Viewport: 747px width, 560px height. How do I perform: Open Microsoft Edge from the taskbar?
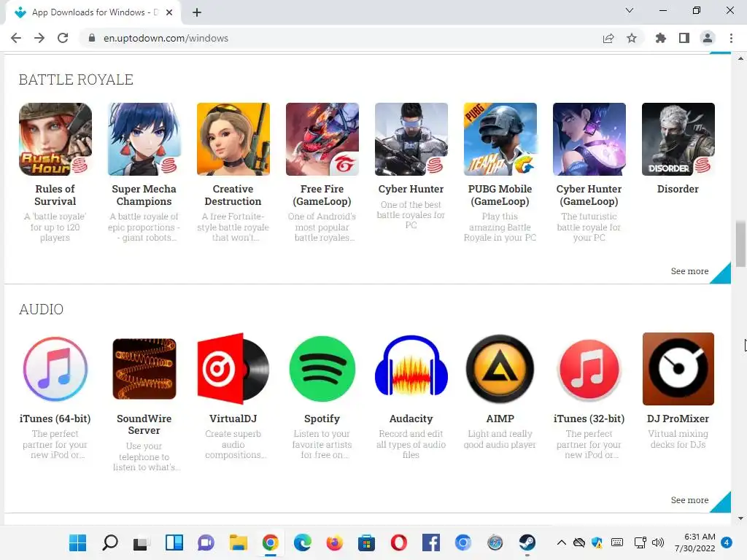point(303,542)
